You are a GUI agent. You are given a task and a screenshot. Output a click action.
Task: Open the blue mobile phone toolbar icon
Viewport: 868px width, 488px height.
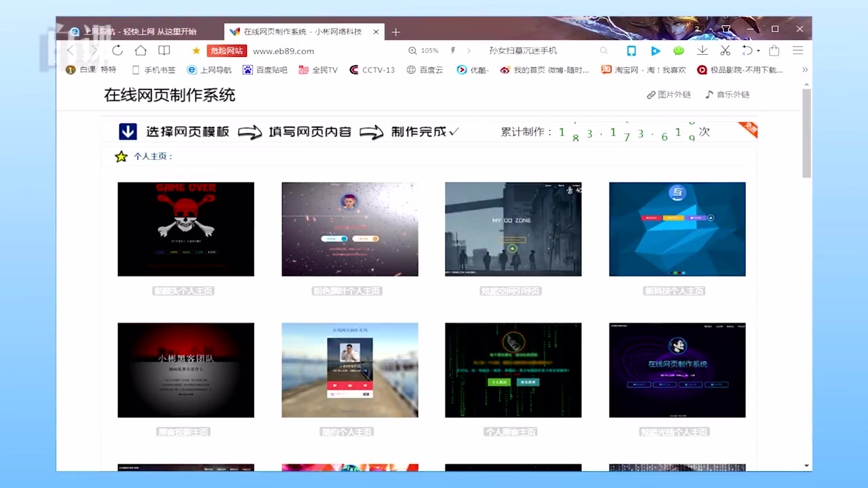(631, 51)
